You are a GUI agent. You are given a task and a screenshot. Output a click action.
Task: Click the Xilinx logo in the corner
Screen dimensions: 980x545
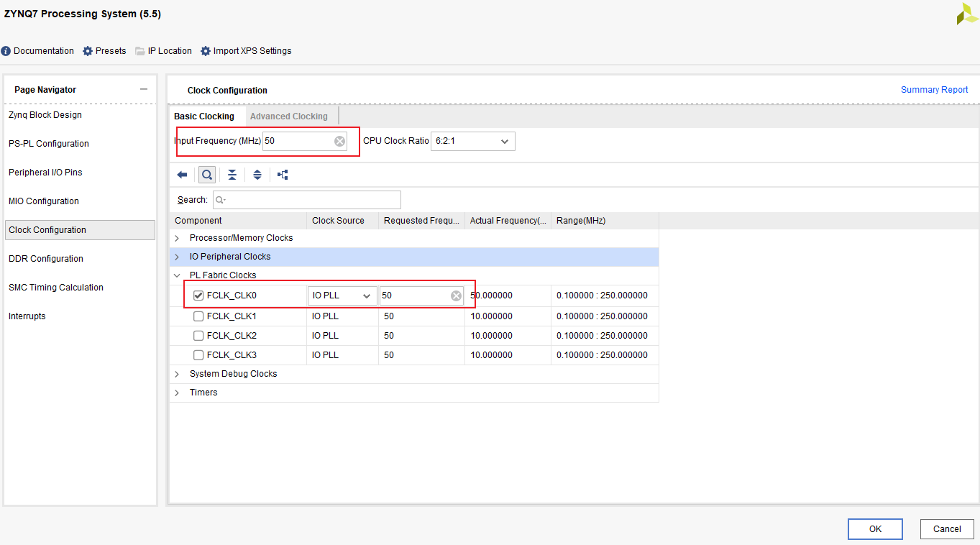967,13
